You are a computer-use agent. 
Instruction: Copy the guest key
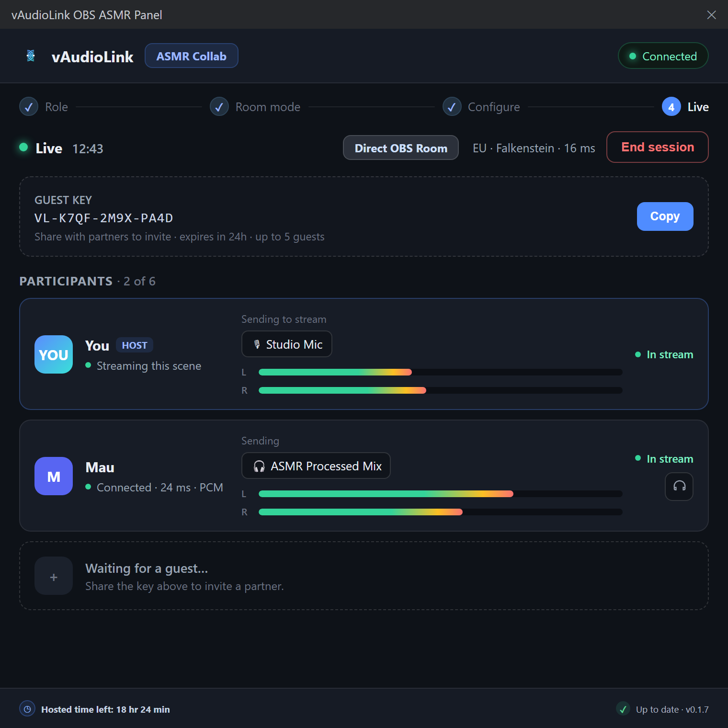[x=665, y=216]
